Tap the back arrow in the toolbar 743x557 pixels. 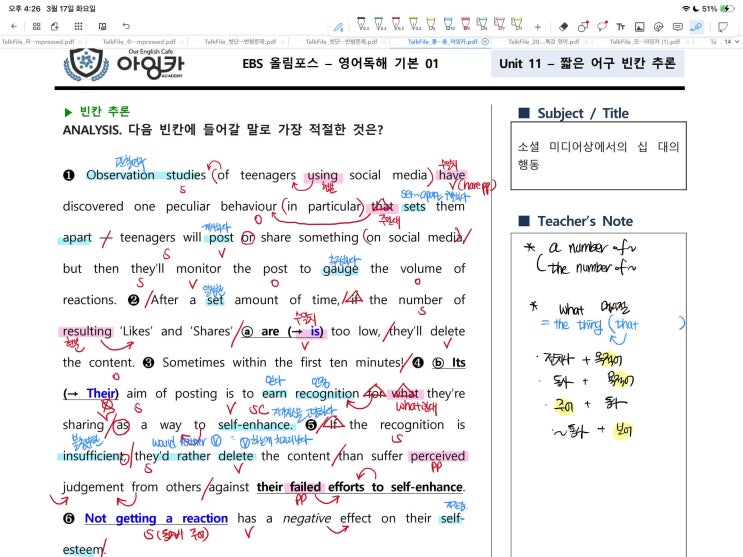point(13,26)
